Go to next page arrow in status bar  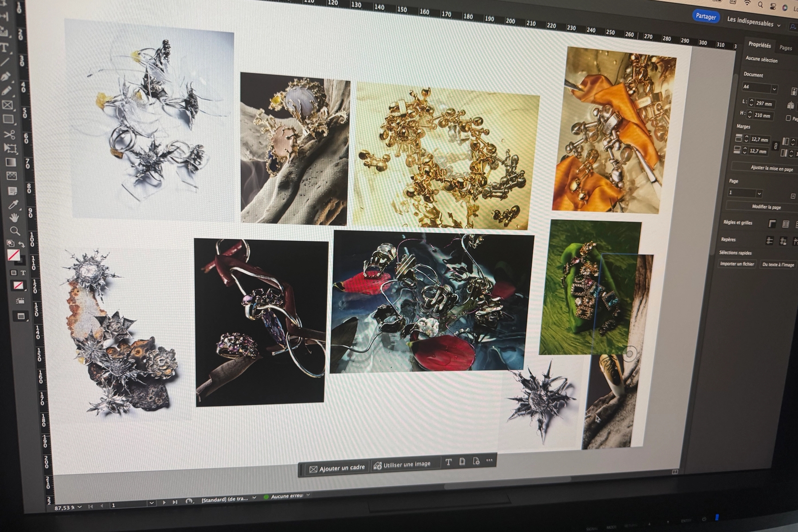click(x=164, y=502)
